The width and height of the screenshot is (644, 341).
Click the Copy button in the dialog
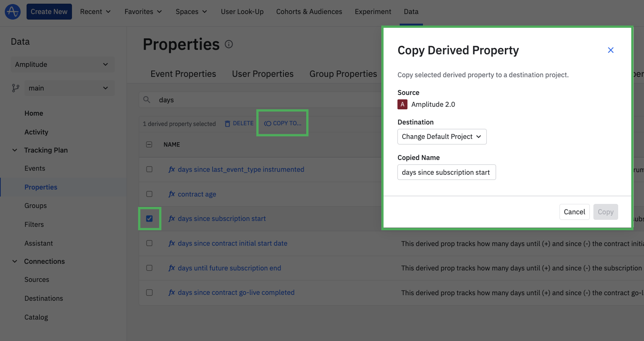pos(605,212)
